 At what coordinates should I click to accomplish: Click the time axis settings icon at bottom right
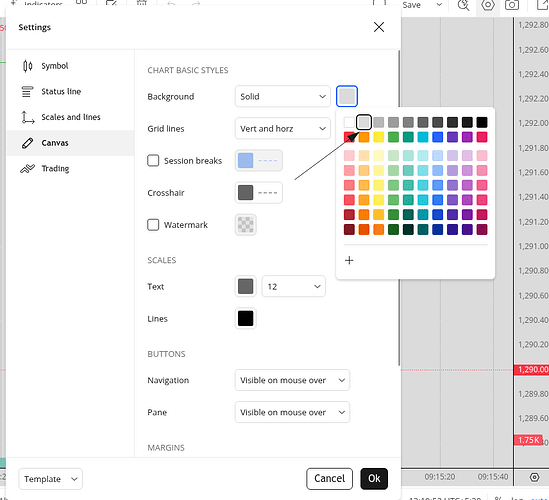[534, 477]
